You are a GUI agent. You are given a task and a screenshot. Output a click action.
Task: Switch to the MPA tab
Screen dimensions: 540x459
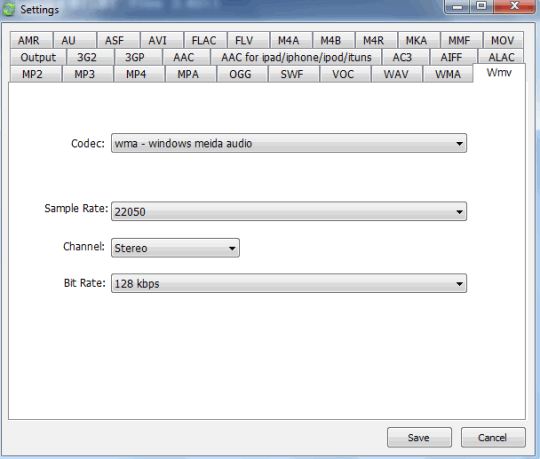(191, 74)
